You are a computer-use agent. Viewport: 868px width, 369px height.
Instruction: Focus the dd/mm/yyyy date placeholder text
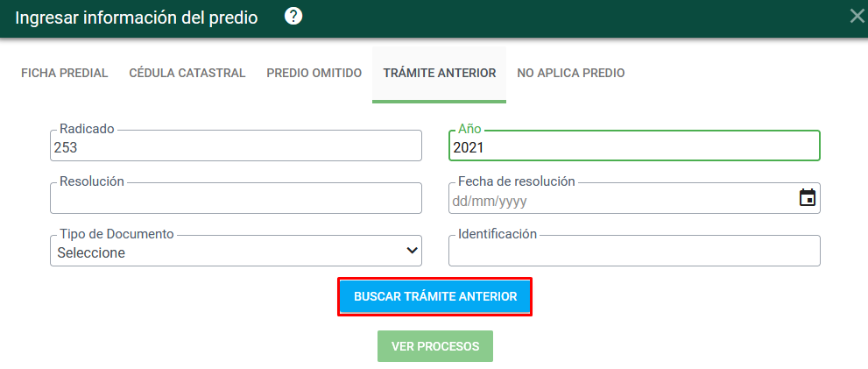pos(489,201)
